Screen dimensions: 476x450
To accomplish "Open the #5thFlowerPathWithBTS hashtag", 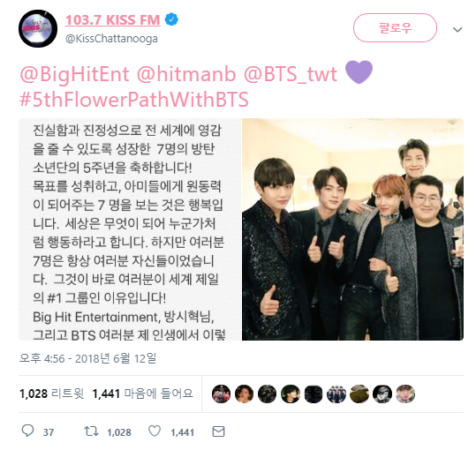I will (x=134, y=99).
